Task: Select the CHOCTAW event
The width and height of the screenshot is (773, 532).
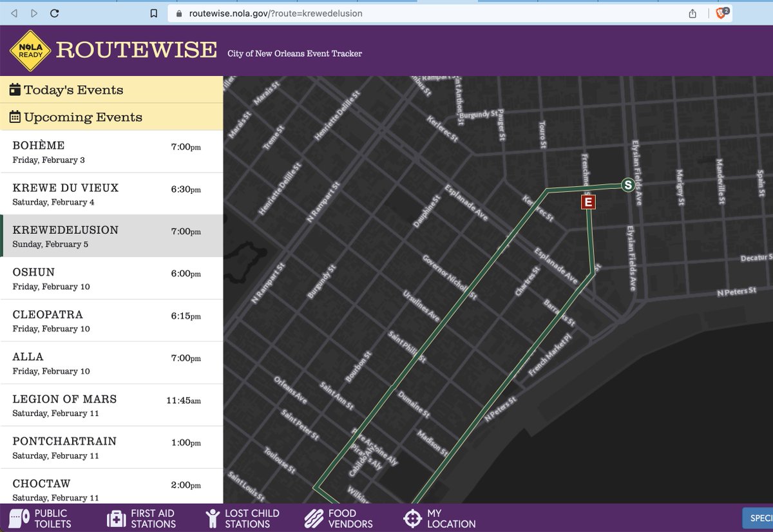Action: pos(111,487)
